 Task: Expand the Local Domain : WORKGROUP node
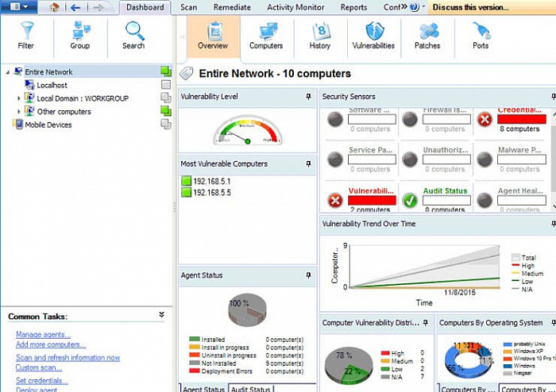click(20, 98)
